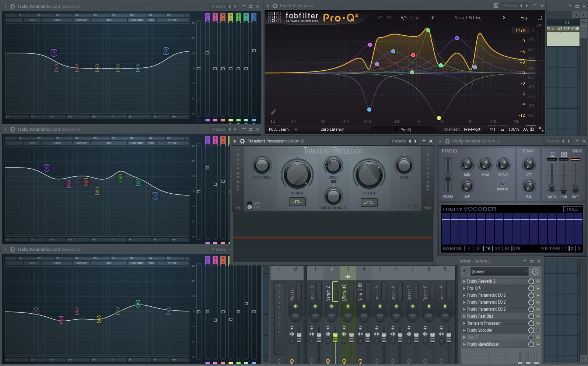Click the Transient Processor release shape icon
588x366 pixels.
(x=369, y=202)
